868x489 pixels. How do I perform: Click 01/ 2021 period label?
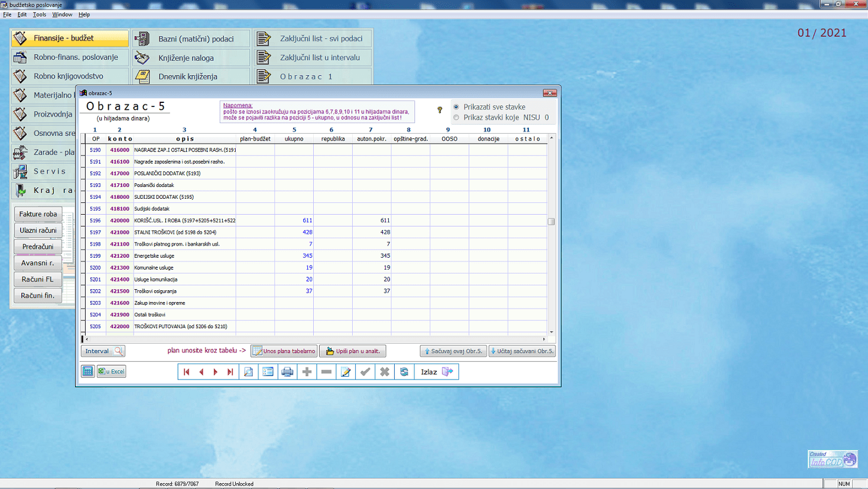click(x=822, y=33)
